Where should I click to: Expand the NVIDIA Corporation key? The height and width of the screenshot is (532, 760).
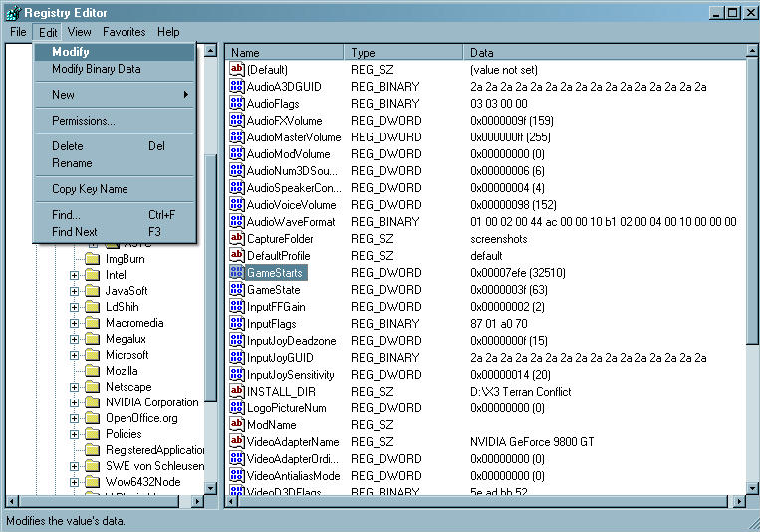74,402
